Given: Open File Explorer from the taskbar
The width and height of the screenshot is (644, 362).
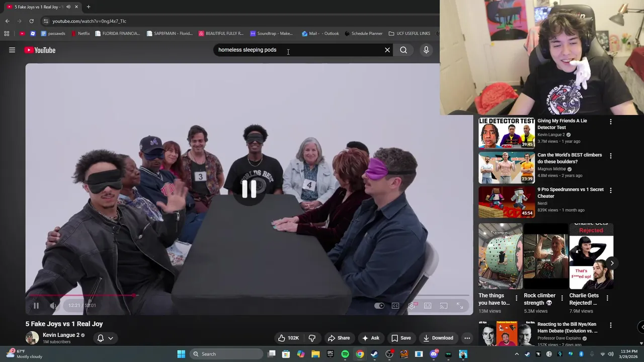Looking at the screenshot, I should 315,354.
